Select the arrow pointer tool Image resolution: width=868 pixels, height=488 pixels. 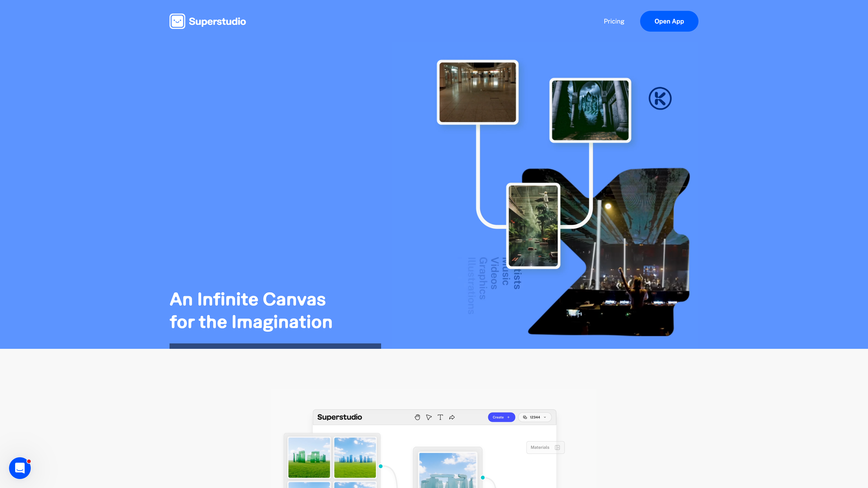429,417
